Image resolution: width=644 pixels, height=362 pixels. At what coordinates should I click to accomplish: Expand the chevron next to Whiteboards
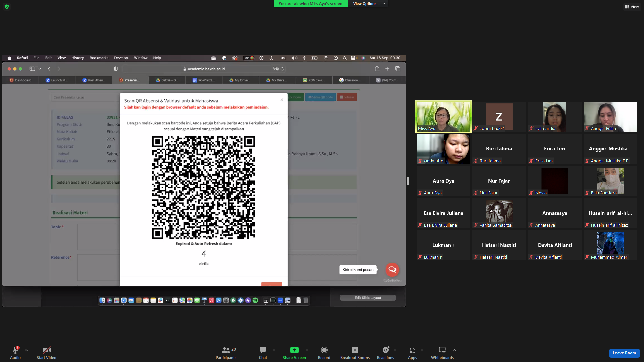pos(455,350)
